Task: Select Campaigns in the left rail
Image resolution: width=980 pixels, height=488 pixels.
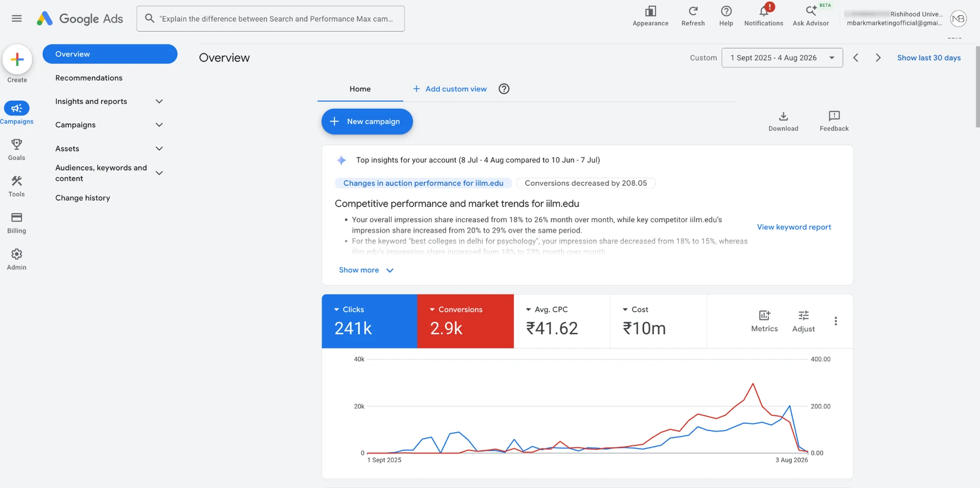Action: coord(16,113)
